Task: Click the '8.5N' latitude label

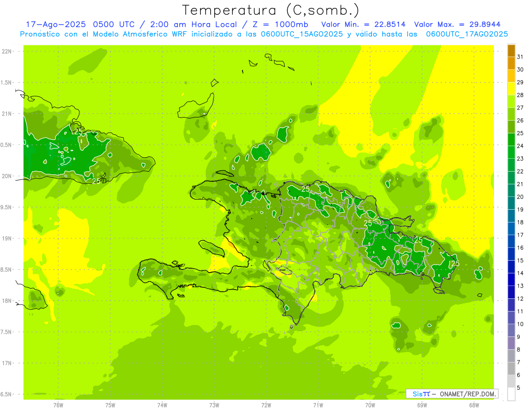Action: [7, 270]
